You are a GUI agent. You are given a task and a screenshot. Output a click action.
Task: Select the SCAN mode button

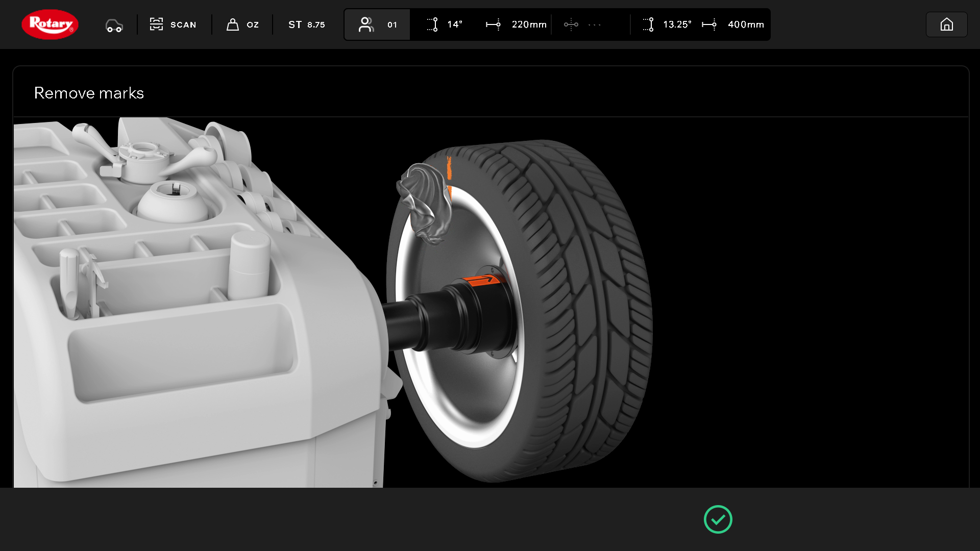click(x=183, y=24)
